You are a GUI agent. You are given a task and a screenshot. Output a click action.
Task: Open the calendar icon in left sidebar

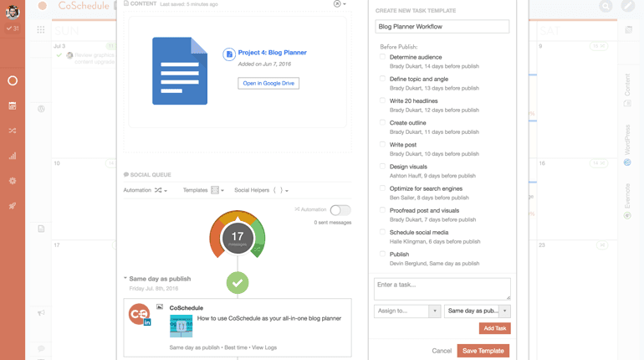coord(13,105)
